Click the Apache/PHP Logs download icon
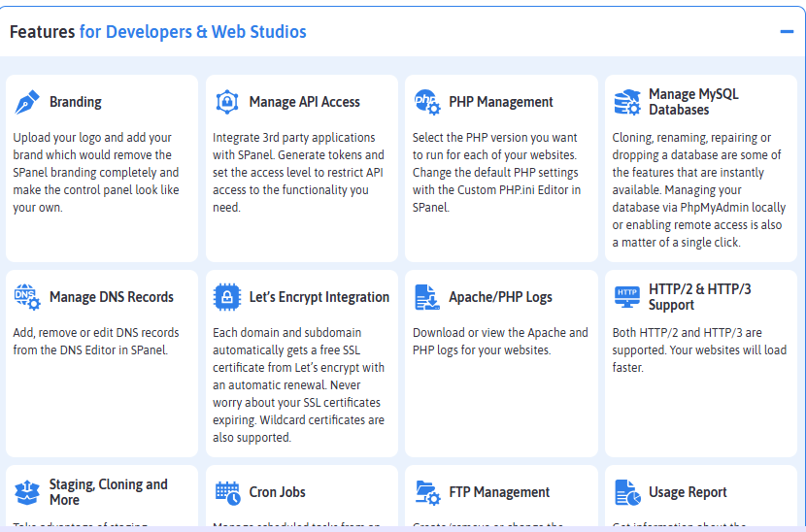Screen dimensions: 806x532 point(427,297)
